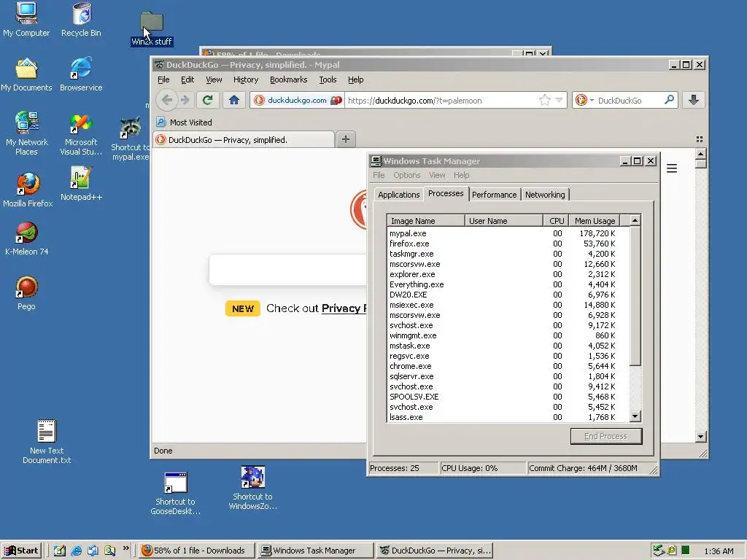Launch Mozilla Firefox desktop icon
This screenshot has width=747, height=560.
pyautogui.click(x=28, y=190)
